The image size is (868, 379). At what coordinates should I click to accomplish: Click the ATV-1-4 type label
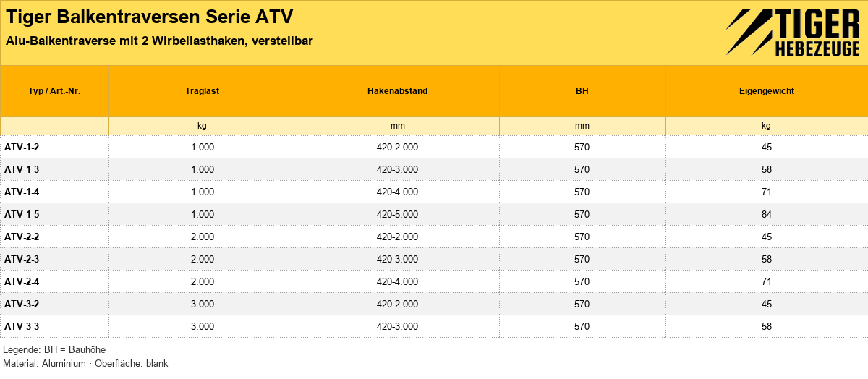(22, 192)
